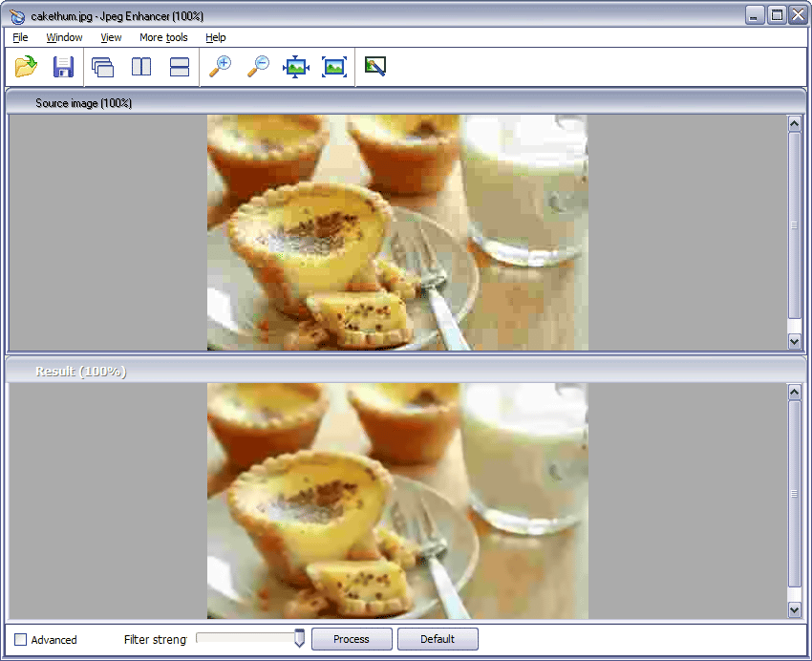Viewport: 812px width, 661px height.
Task: Click the source cake image preview
Action: (x=397, y=232)
